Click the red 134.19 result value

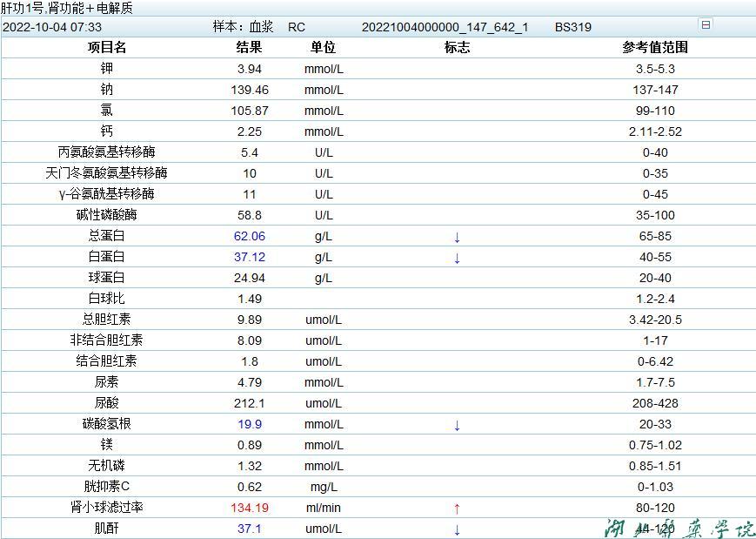pos(250,508)
